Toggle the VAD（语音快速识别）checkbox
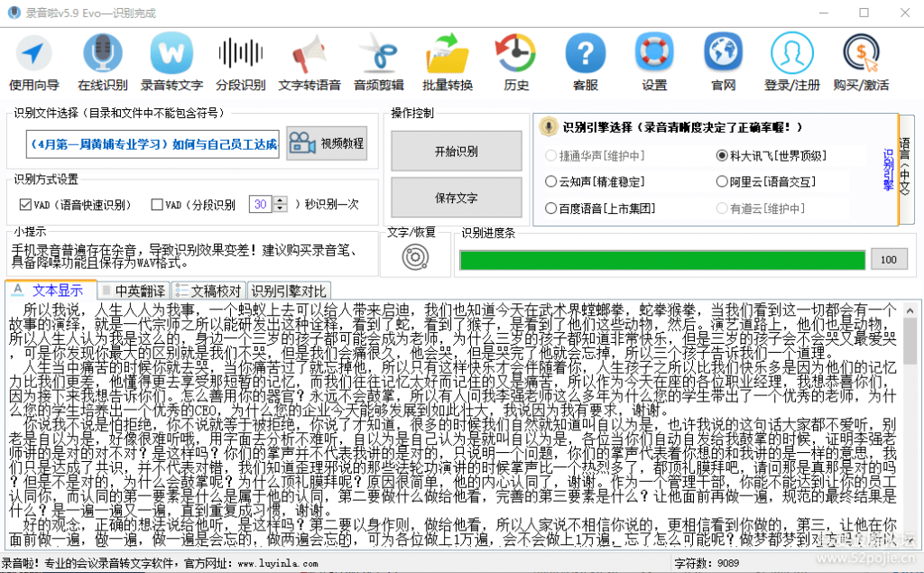The width and height of the screenshot is (924, 573). [26, 205]
